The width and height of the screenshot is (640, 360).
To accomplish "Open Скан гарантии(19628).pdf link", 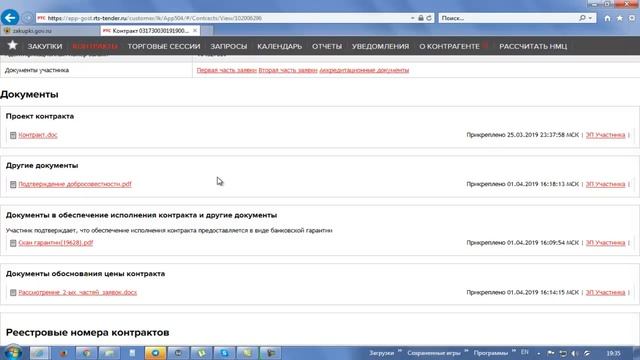I will pyautogui.click(x=56, y=243).
